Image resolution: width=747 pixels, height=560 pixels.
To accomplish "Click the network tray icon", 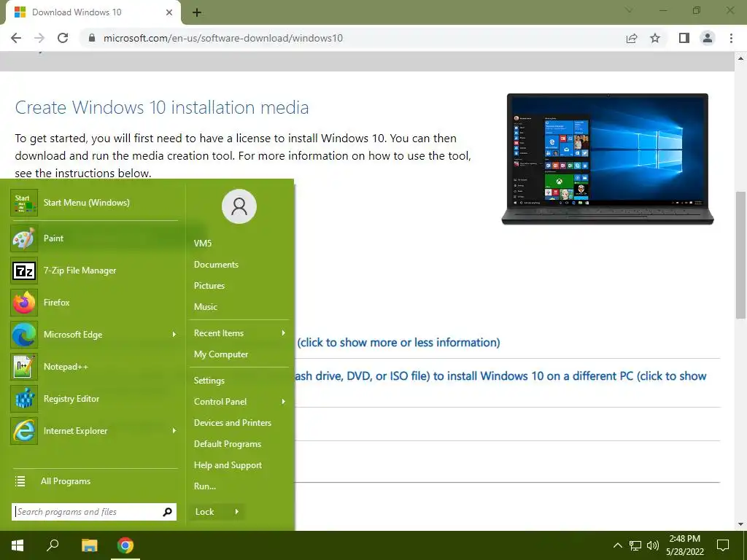I will [x=635, y=545].
